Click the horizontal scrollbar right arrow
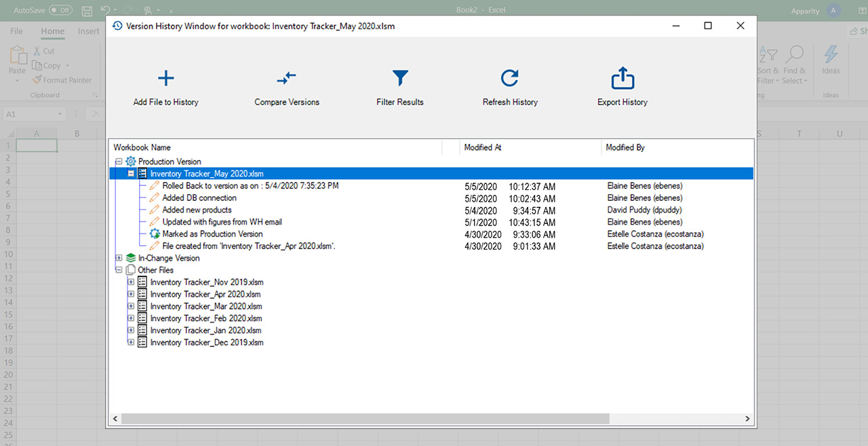The image size is (868, 446). point(747,419)
